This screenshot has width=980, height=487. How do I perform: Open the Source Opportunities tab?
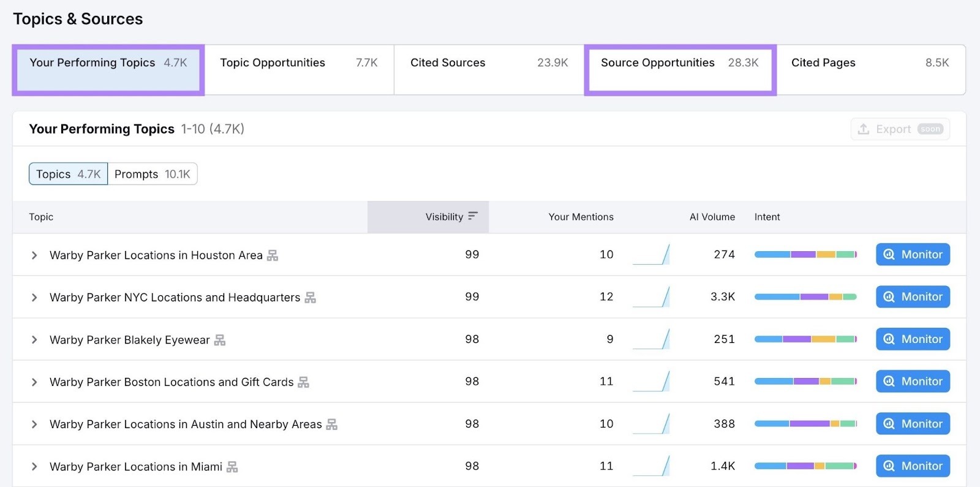click(x=679, y=63)
